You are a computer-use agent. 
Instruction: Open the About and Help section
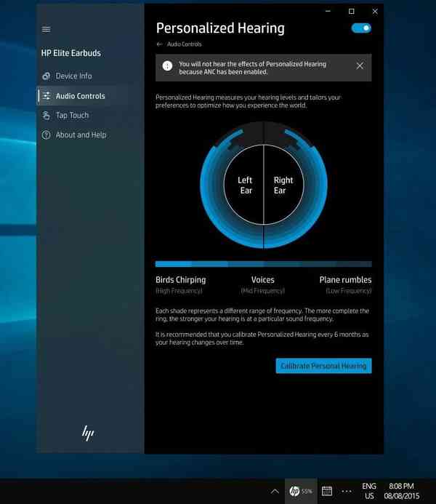click(81, 135)
